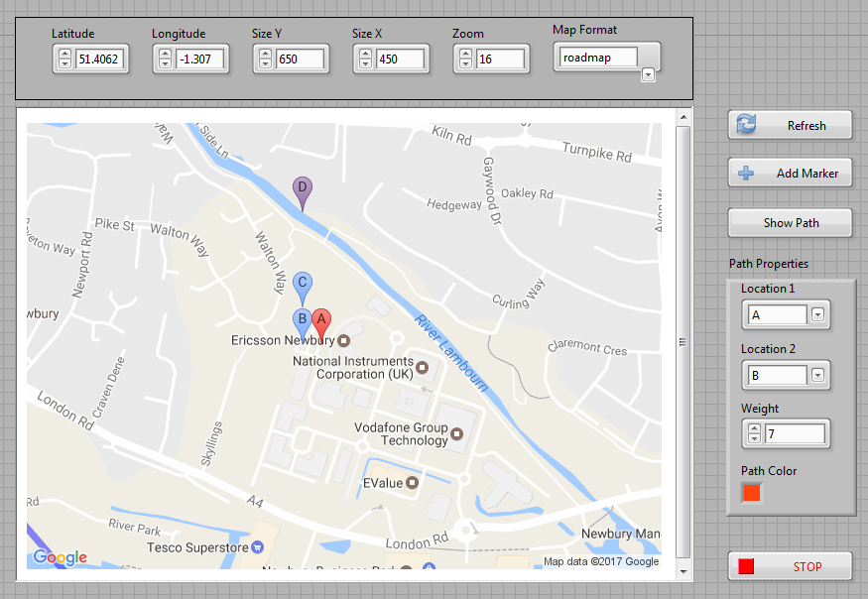868x599 pixels.
Task: Click the Turnpike Rd label on map
Action: [x=597, y=152]
